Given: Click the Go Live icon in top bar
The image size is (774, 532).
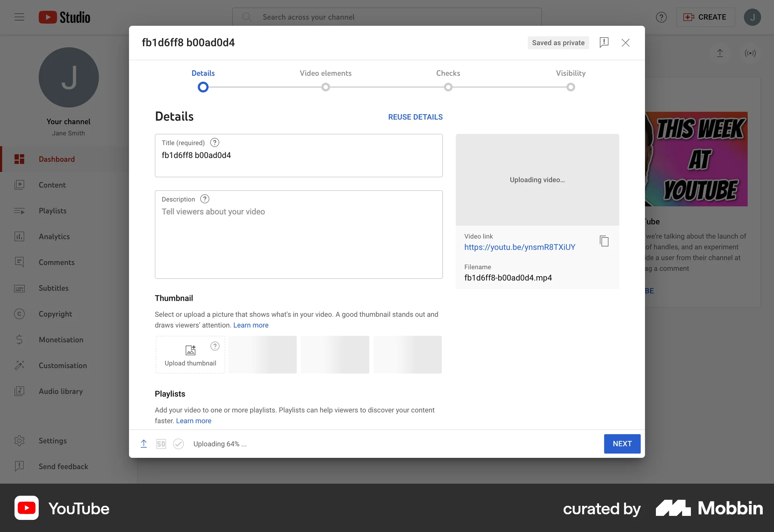Looking at the screenshot, I should pyautogui.click(x=750, y=53).
